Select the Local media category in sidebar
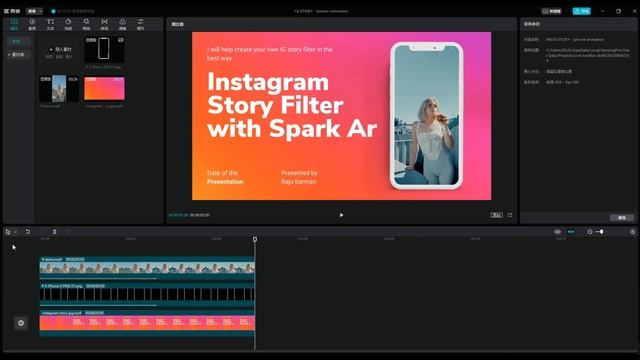Viewport: 640px width, 360px height. click(x=18, y=41)
